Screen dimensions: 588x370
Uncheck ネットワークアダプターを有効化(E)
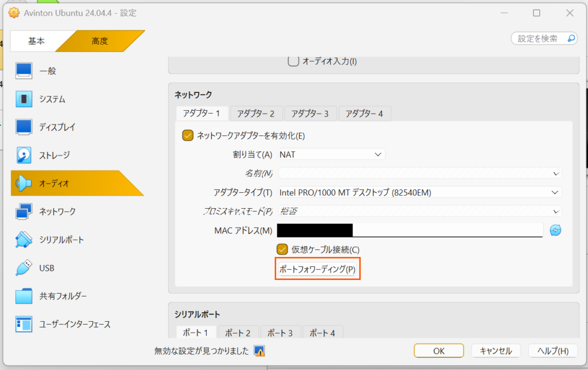point(188,135)
